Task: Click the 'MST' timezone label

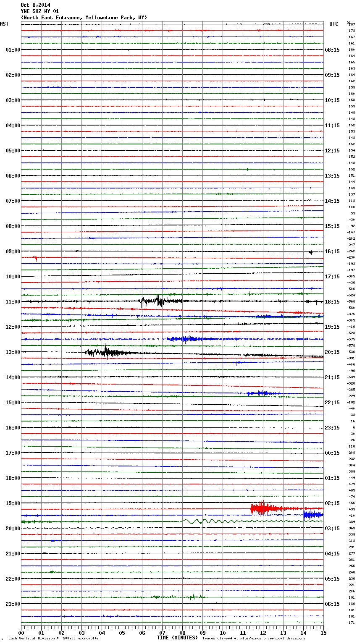Action: tap(4, 24)
